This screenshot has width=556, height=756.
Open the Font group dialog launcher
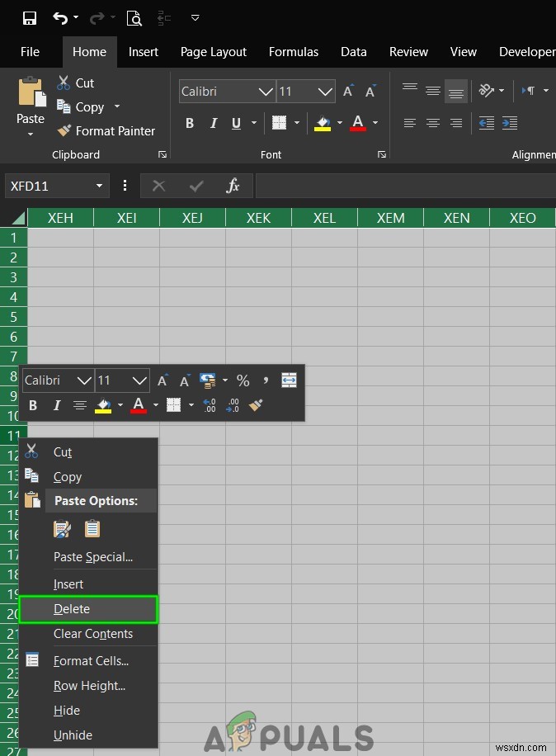[382, 154]
